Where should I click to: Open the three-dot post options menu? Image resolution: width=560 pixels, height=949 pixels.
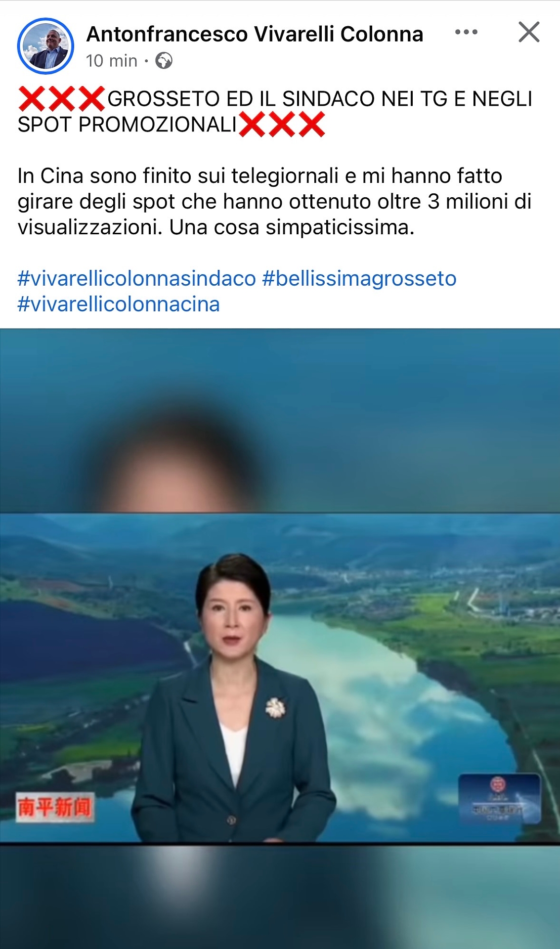pyautogui.click(x=466, y=33)
